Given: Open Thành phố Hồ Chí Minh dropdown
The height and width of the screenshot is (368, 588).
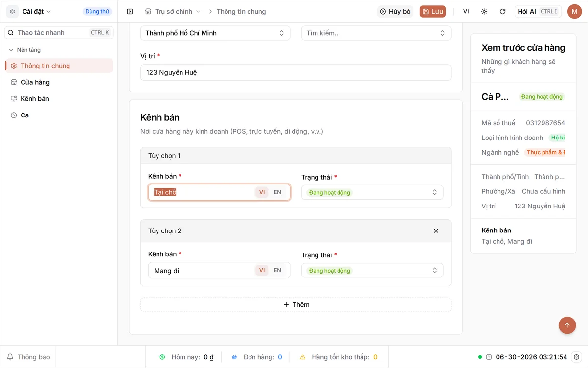Looking at the screenshot, I should [215, 33].
